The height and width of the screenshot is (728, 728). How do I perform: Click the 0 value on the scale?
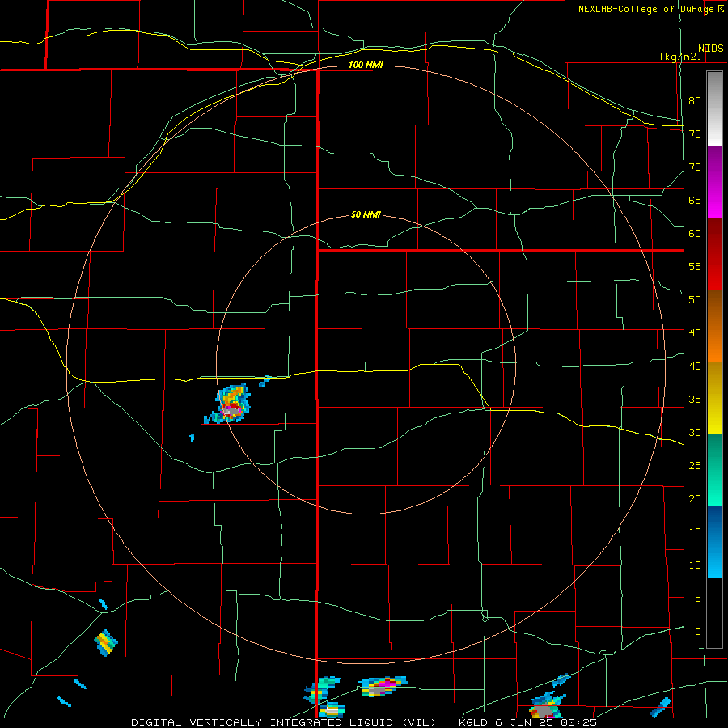coord(698,632)
